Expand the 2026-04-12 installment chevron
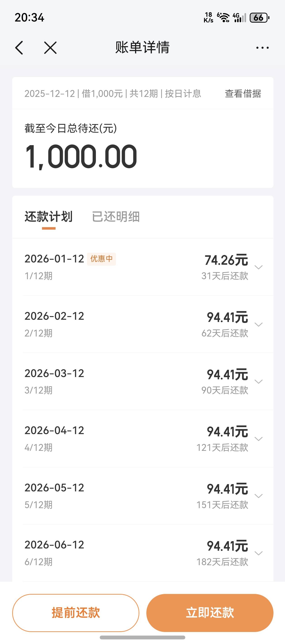Image resolution: width=285 pixels, height=644 pixels. coord(258,439)
